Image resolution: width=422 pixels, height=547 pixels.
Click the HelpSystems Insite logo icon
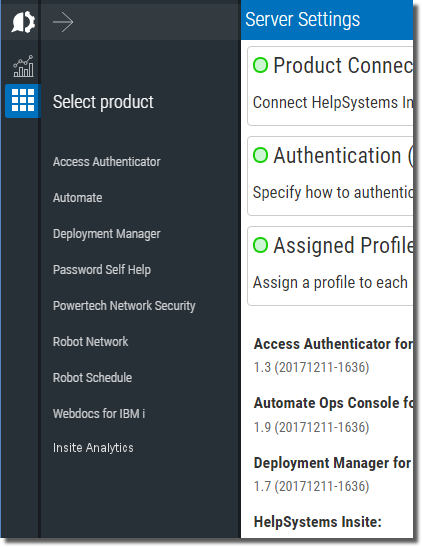click(x=23, y=22)
